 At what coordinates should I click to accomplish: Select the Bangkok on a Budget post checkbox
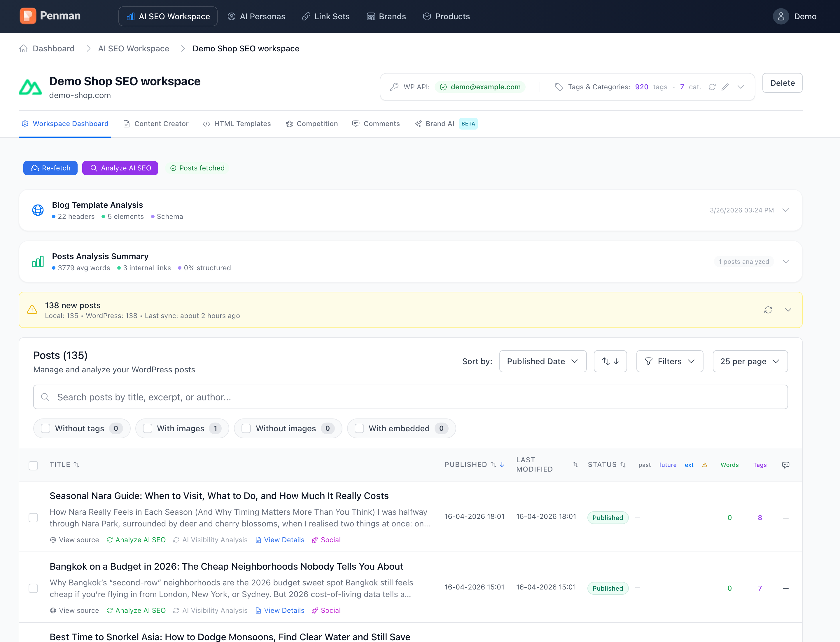[x=33, y=589]
